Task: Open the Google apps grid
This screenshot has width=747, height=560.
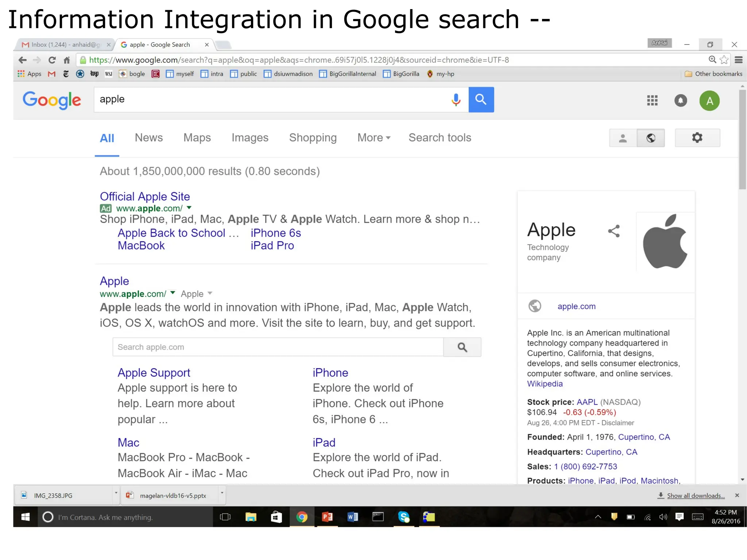Action: tap(652, 100)
